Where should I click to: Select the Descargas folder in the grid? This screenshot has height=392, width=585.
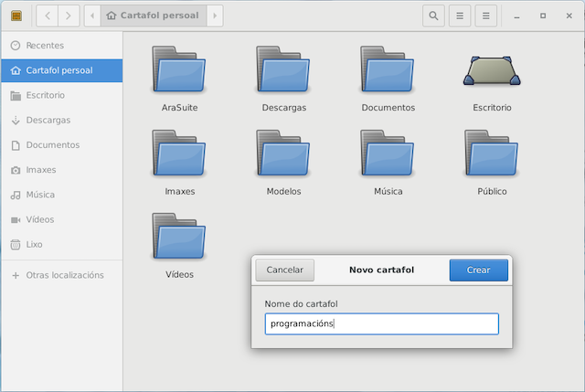pyautogui.click(x=283, y=71)
